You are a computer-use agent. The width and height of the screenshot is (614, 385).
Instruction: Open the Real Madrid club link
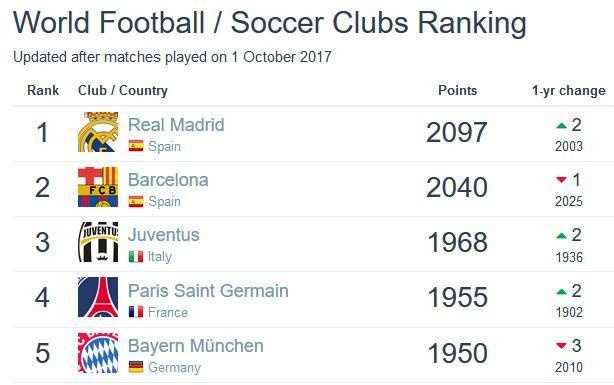[176, 125]
